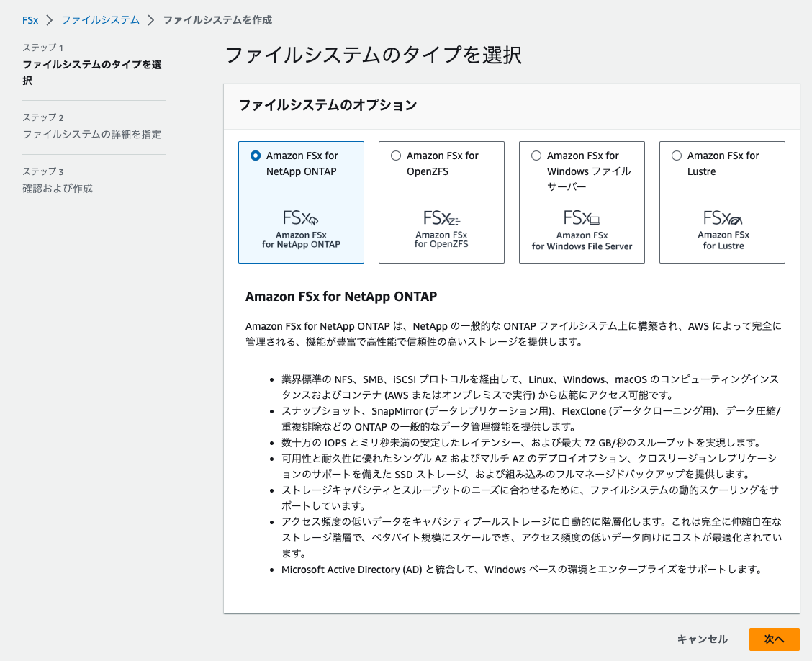Image resolution: width=812 pixels, height=661 pixels.
Task: Select Amazon FSx for OpenZFS radio button
Action: [396, 156]
